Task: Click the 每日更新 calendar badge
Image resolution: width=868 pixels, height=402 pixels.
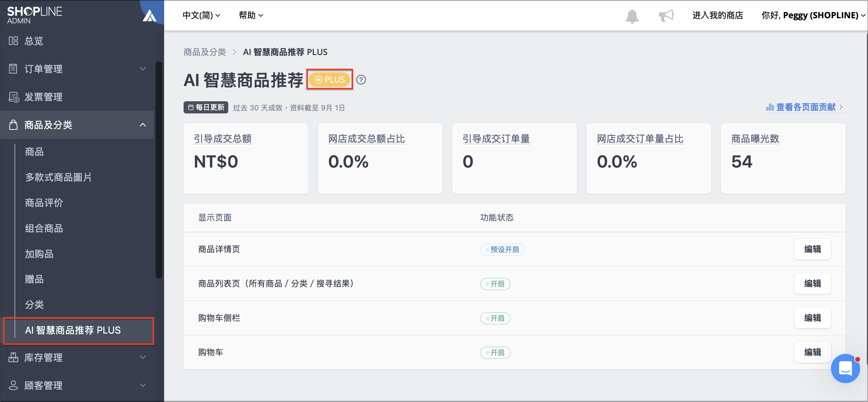Action: 206,108
